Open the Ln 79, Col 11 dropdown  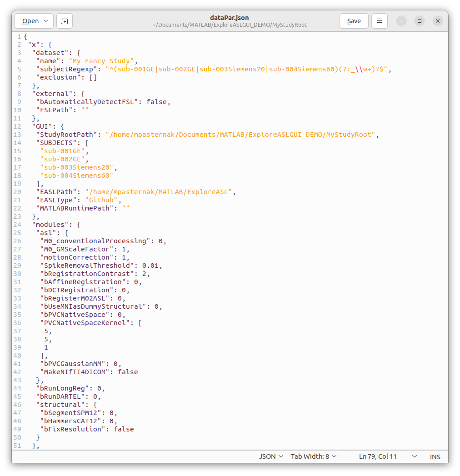click(388, 456)
